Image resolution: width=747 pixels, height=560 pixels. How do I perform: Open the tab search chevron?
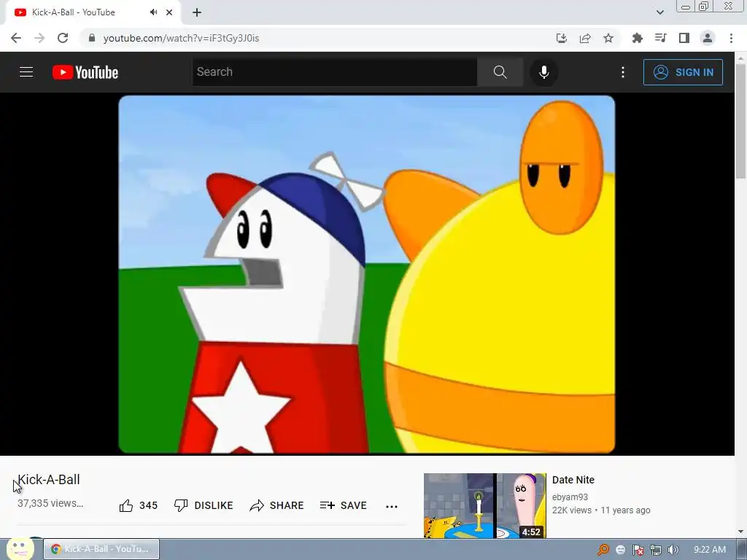659,12
